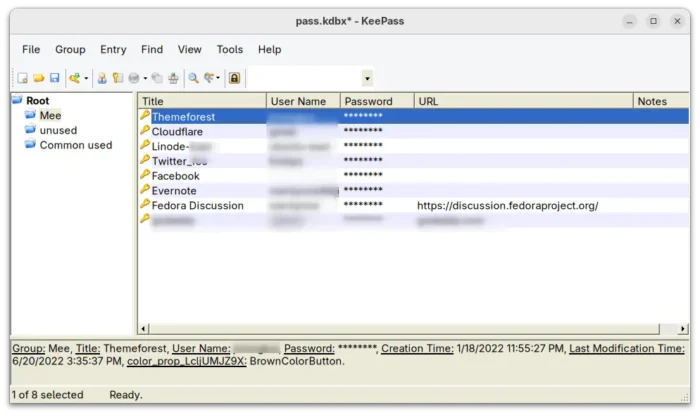
Task: Open the Open URL globe dropdown arrow
Action: (x=145, y=78)
